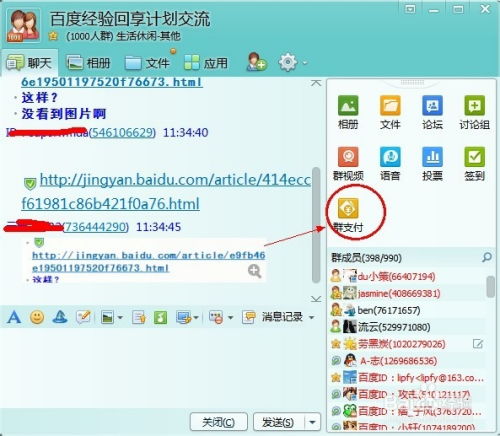Search group members with magnifier icon
Image resolution: width=500 pixels, height=436 pixels.
pyautogui.click(x=487, y=257)
